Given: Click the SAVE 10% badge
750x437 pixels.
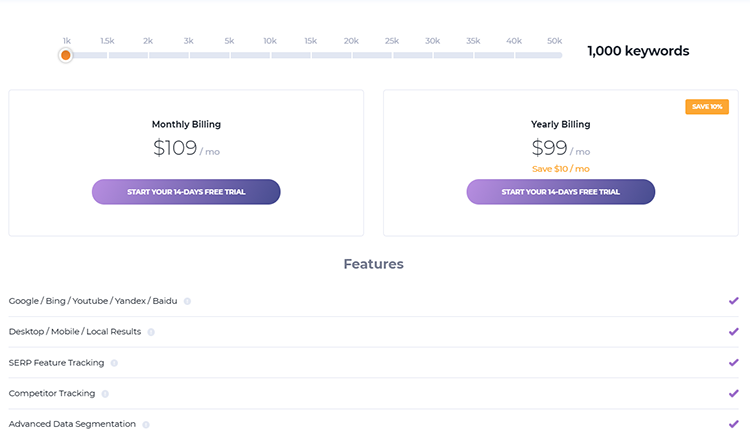Looking at the screenshot, I should (706, 107).
